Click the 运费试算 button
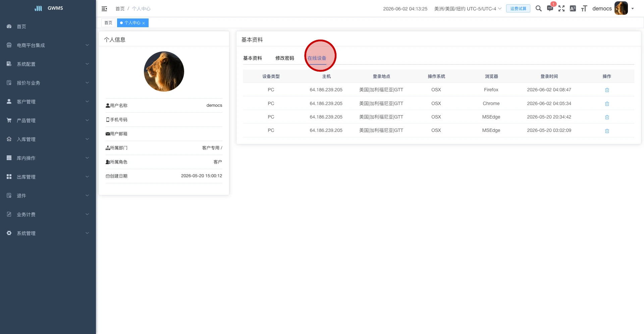Image resolution: width=644 pixels, height=334 pixels. tap(518, 8)
